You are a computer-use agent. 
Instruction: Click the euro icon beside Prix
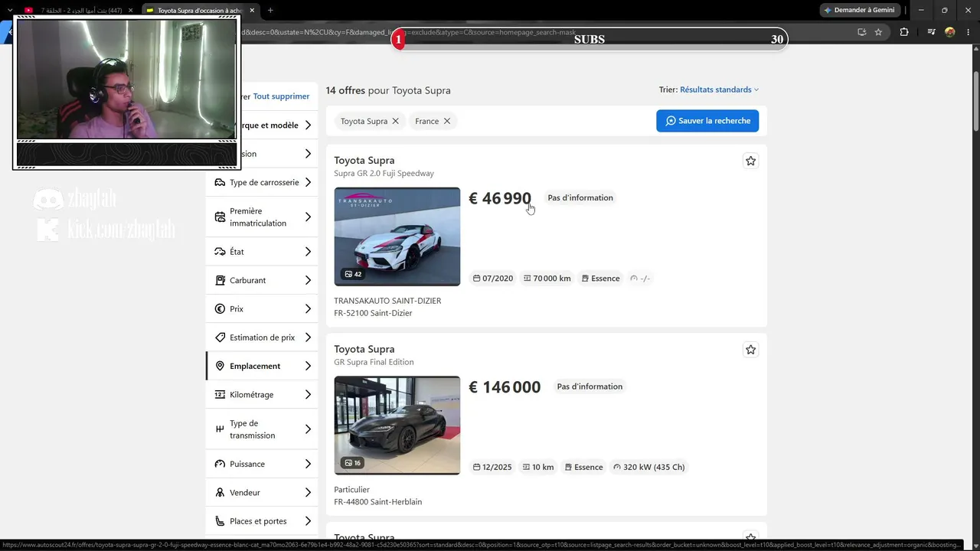(220, 309)
